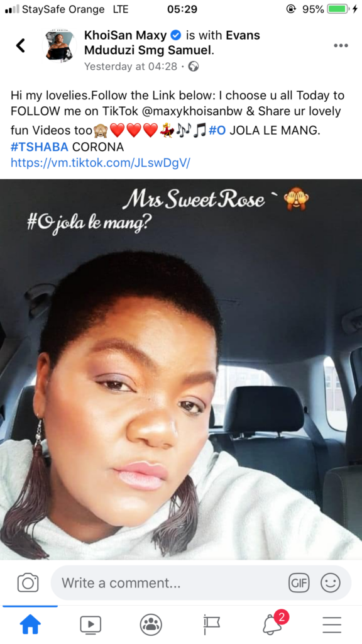Open the GIF picker in comment box

coord(299,583)
